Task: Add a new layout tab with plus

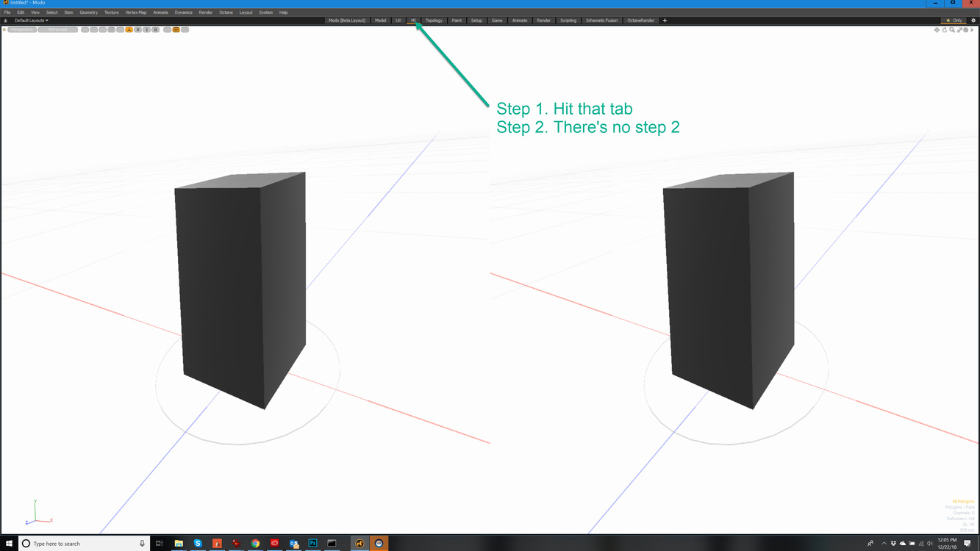Action: coord(665,21)
